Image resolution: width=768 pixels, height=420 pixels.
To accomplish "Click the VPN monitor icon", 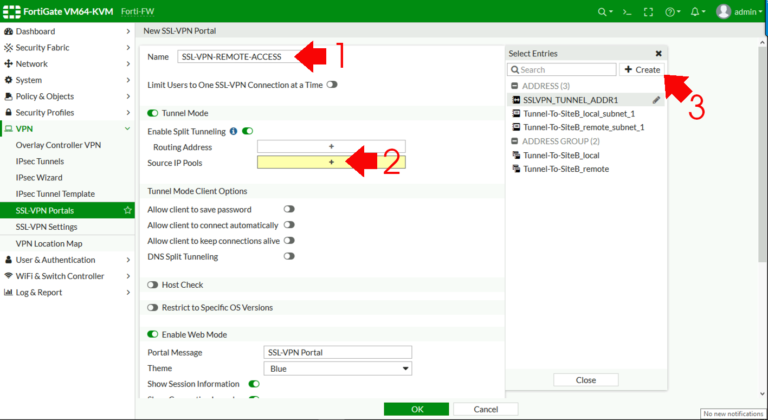I will point(8,129).
